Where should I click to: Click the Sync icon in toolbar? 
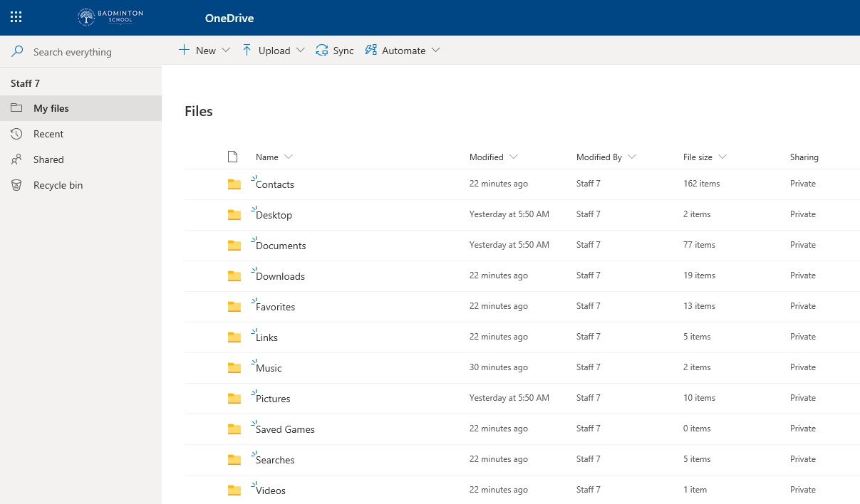[322, 51]
